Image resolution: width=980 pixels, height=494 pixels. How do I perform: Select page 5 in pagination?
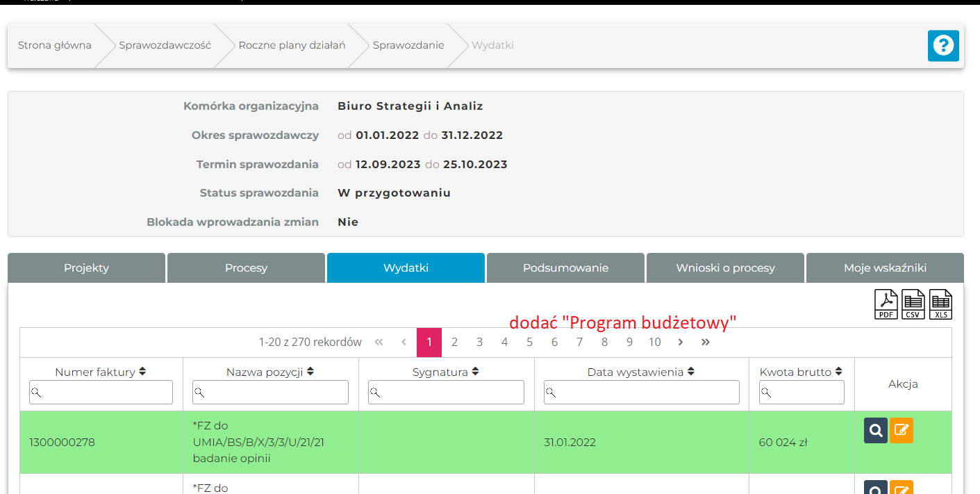(x=529, y=342)
